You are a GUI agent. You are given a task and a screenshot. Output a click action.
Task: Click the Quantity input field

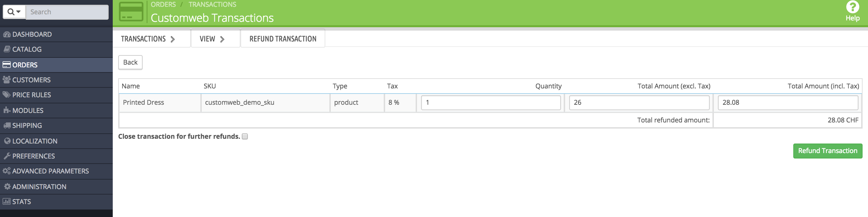491,103
